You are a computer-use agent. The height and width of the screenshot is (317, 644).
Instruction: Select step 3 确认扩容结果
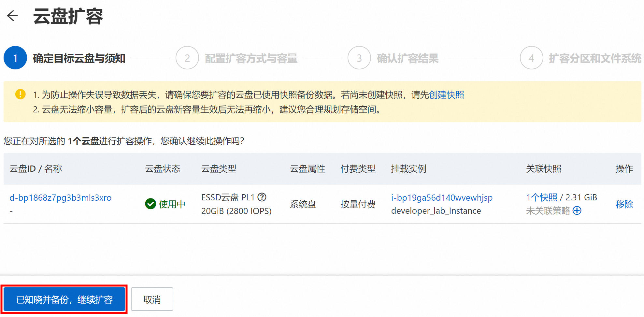[393, 58]
